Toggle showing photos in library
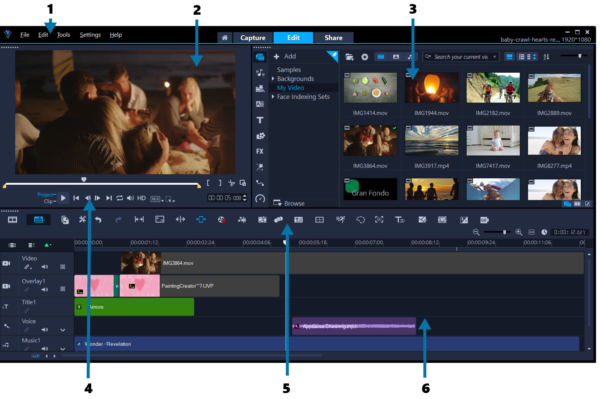The height and width of the screenshot is (399, 600). click(x=396, y=57)
